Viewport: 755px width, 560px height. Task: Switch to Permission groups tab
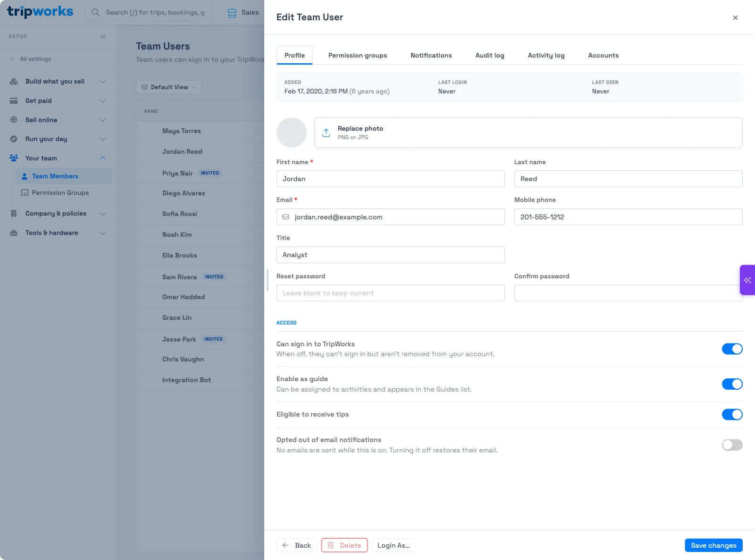tap(358, 55)
